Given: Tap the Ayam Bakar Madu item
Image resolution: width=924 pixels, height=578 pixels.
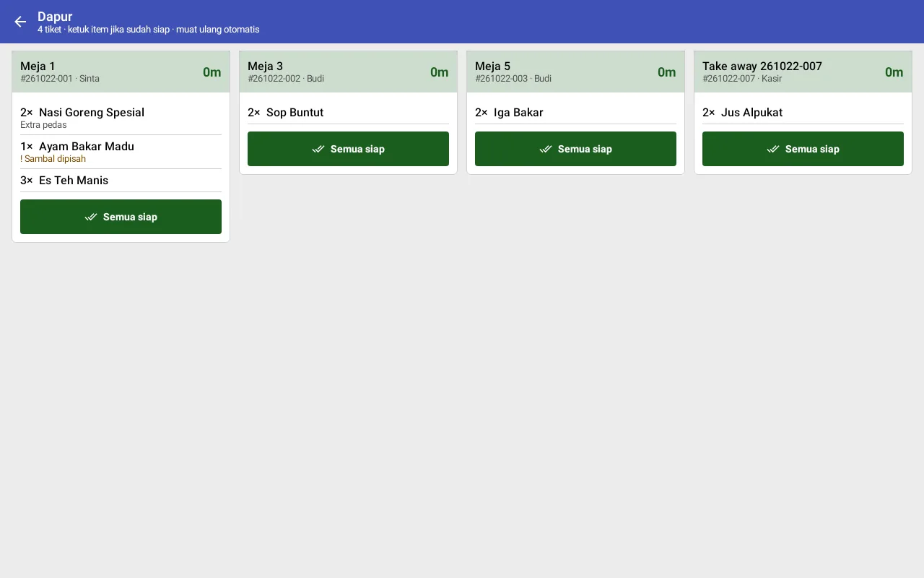Looking at the screenshot, I should 121,152.
